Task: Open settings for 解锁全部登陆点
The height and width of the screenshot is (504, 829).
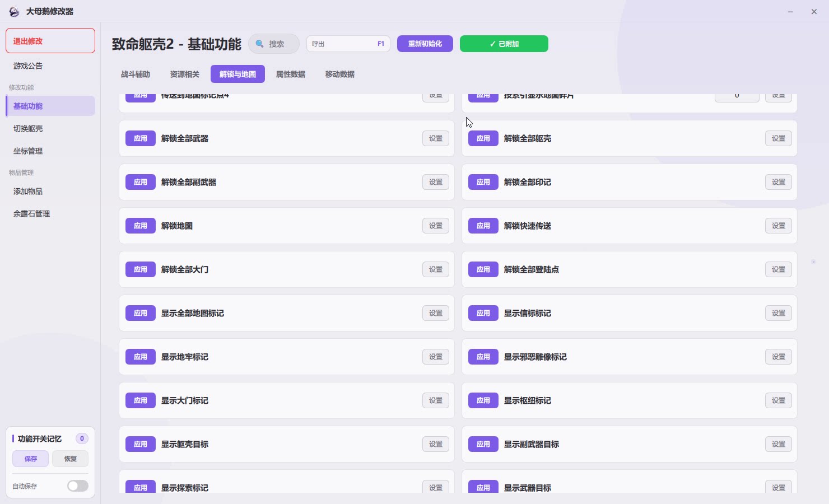Action: coord(779,269)
